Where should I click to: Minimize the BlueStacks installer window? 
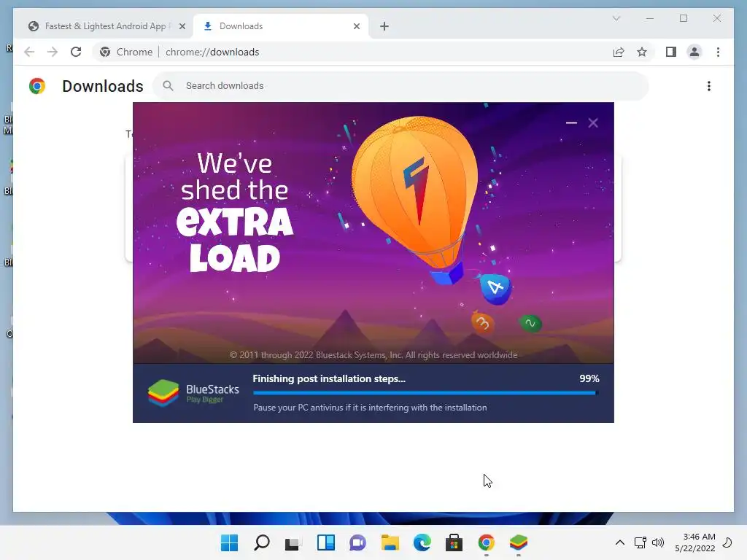[571, 122]
